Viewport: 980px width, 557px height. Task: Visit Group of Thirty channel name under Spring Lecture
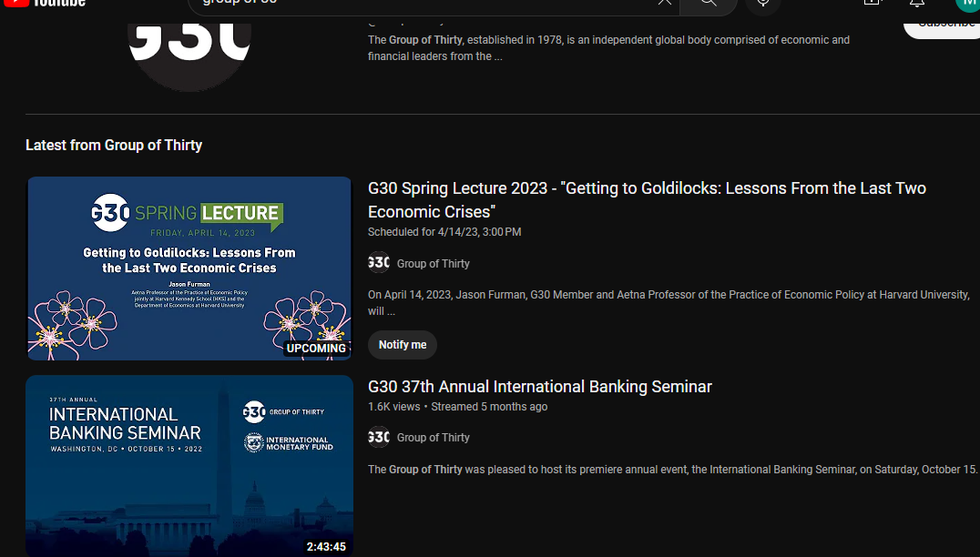434,264
